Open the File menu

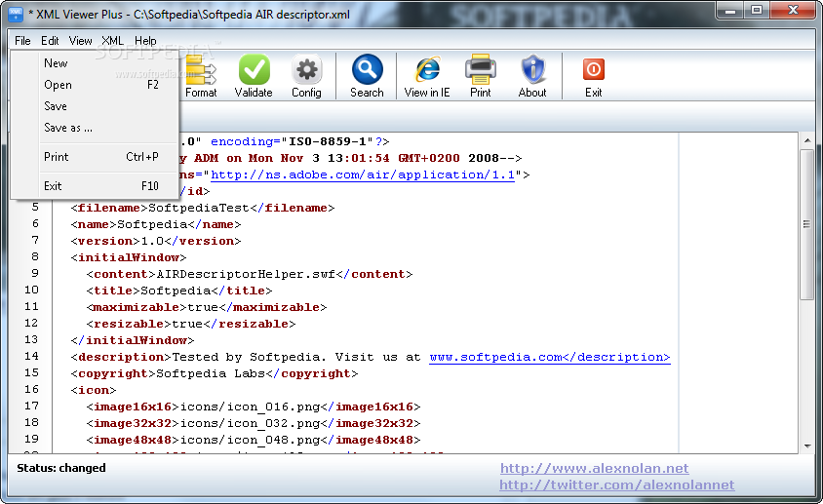[22, 40]
